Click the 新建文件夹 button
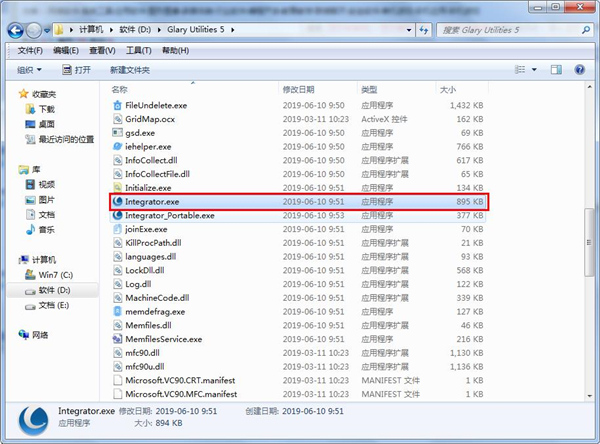This screenshot has height=444, width=600. [x=129, y=70]
